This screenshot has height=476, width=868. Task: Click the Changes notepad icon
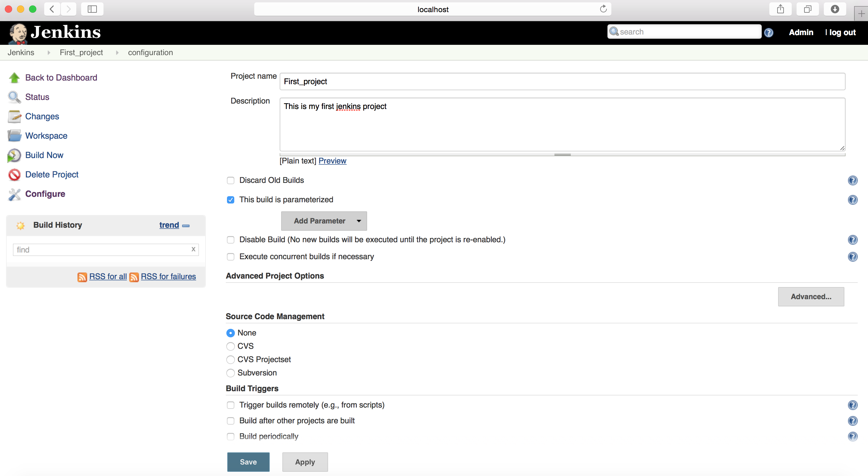pyautogui.click(x=14, y=117)
